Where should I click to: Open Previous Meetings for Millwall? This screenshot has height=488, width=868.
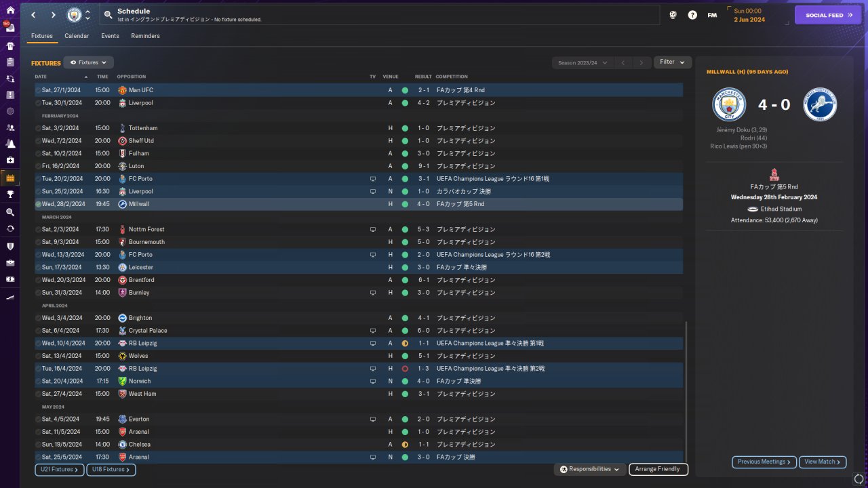[x=764, y=462]
